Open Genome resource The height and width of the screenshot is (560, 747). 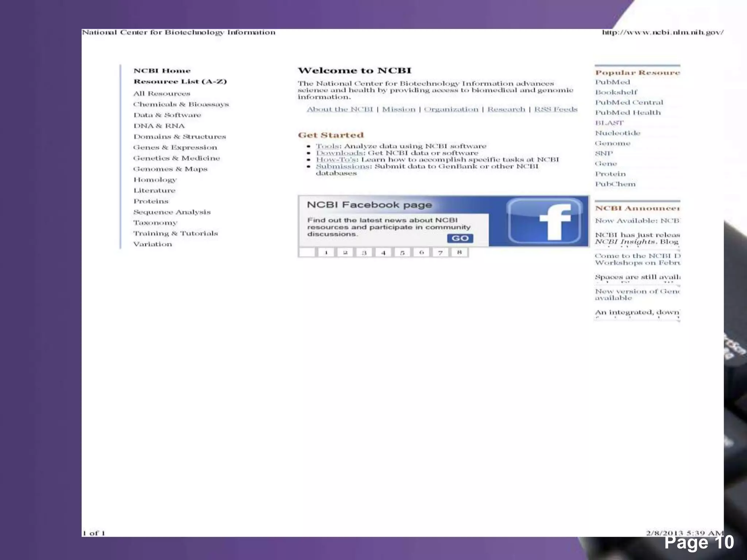click(613, 144)
